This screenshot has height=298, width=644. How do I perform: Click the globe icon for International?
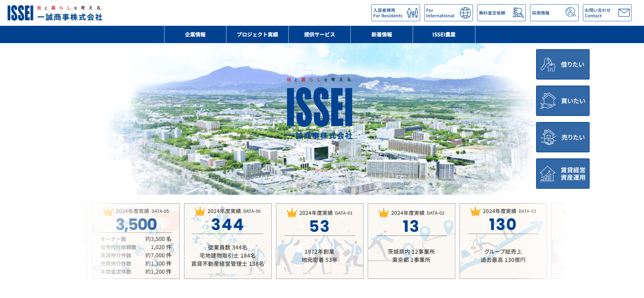pyautogui.click(x=465, y=13)
